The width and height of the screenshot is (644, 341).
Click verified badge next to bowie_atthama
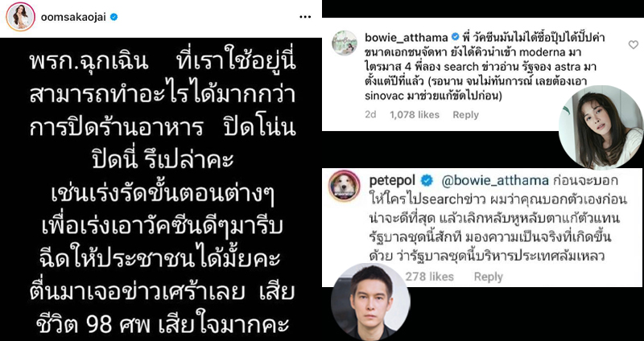tap(455, 37)
